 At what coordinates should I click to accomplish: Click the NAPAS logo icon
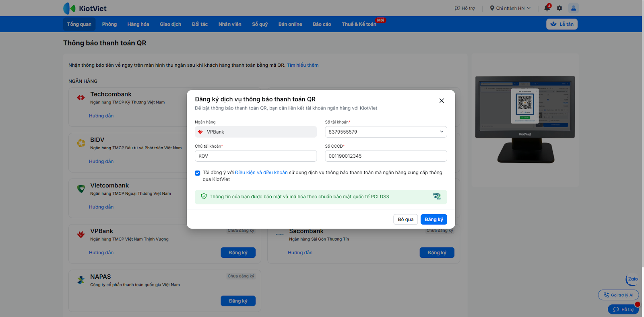(81, 280)
